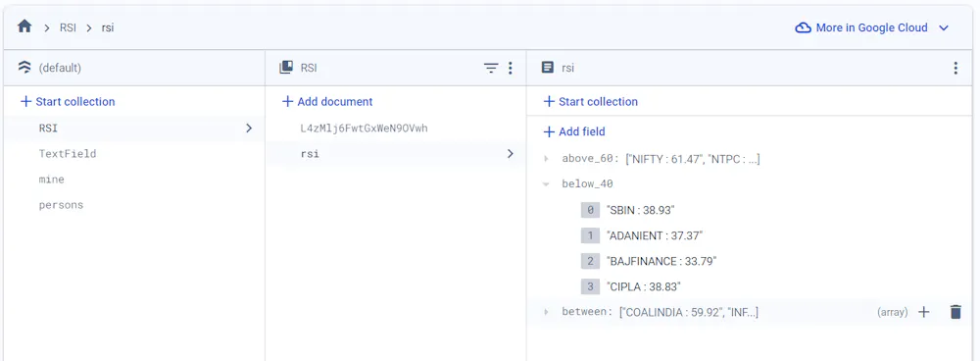Image resolution: width=980 pixels, height=361 pixels.
Task: Select the persons collection
Action: click(61, 205)
